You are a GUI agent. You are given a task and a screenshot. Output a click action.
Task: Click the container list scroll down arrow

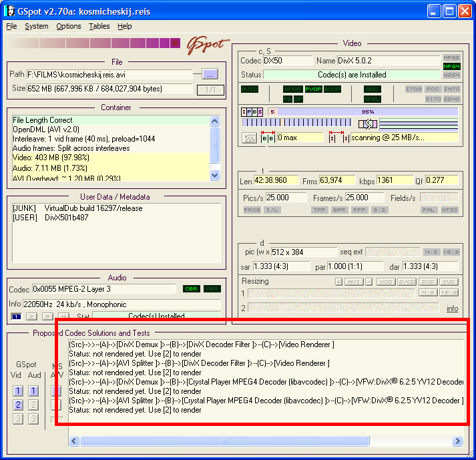point(214,175)
